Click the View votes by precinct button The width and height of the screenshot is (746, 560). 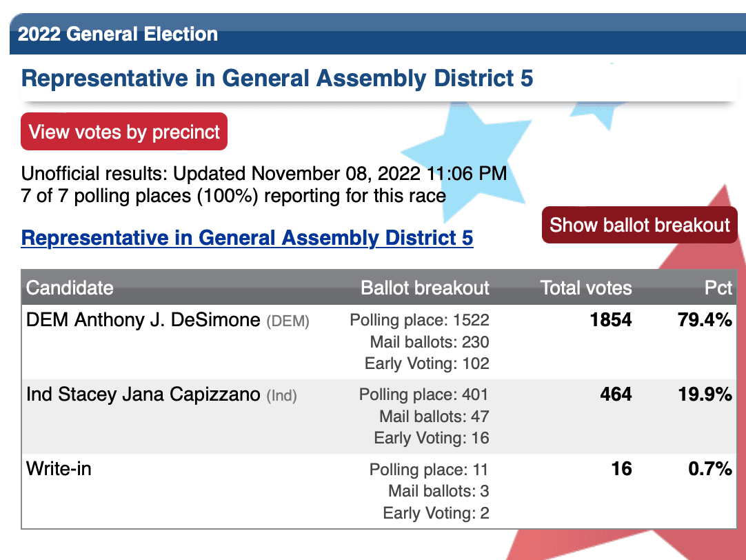(x=123, y=131)
